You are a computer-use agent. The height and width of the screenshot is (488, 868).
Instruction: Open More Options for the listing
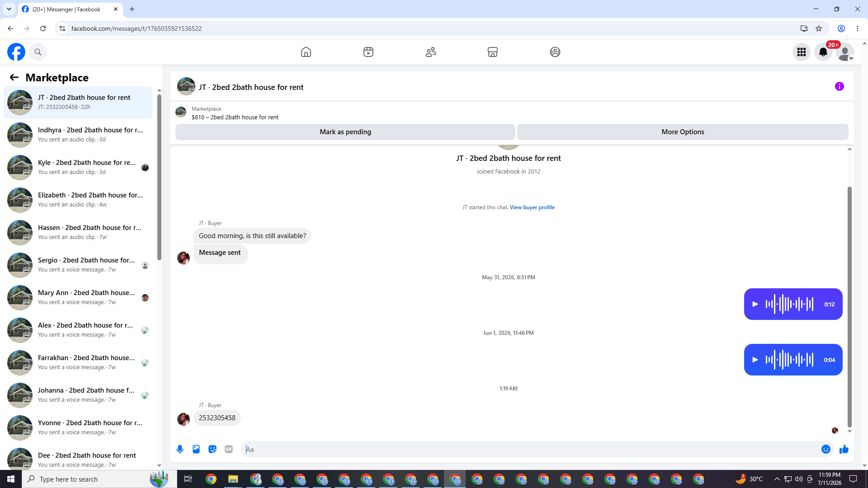coord(683,132)
